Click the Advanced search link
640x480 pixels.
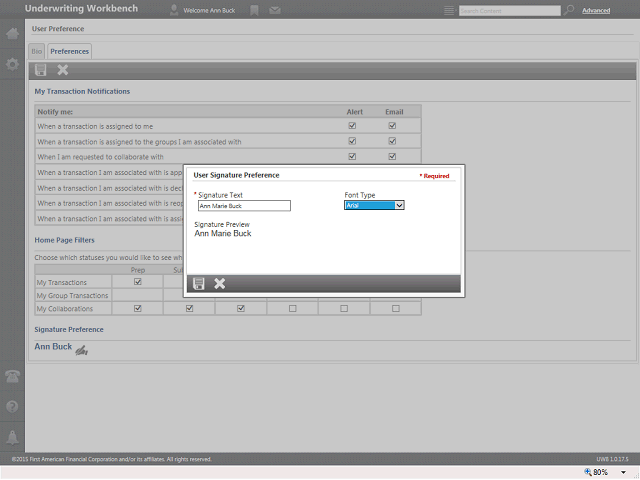(596, 11)
